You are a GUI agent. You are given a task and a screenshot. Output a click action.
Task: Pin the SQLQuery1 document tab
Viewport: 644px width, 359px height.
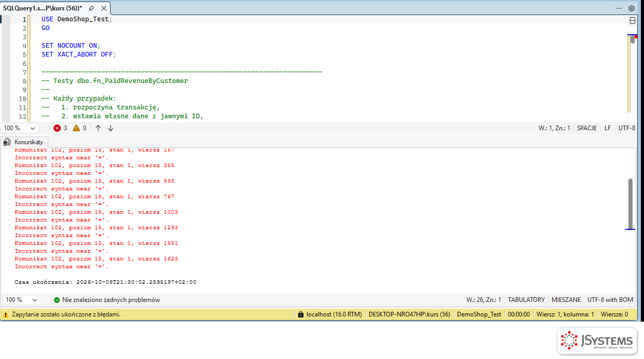pyautogui.click(x=91, y=8)
